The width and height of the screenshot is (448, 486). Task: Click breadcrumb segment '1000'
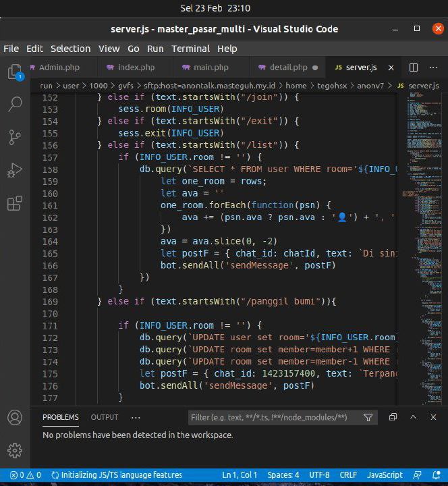pos(99,86)
